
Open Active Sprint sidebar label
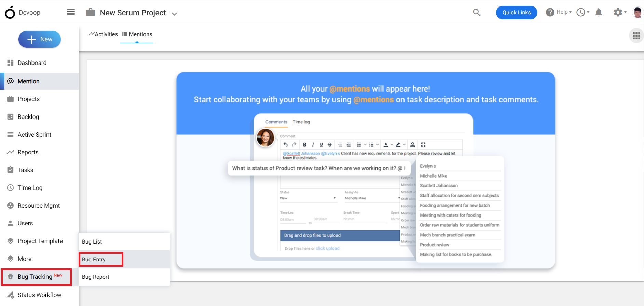point(35,135)
